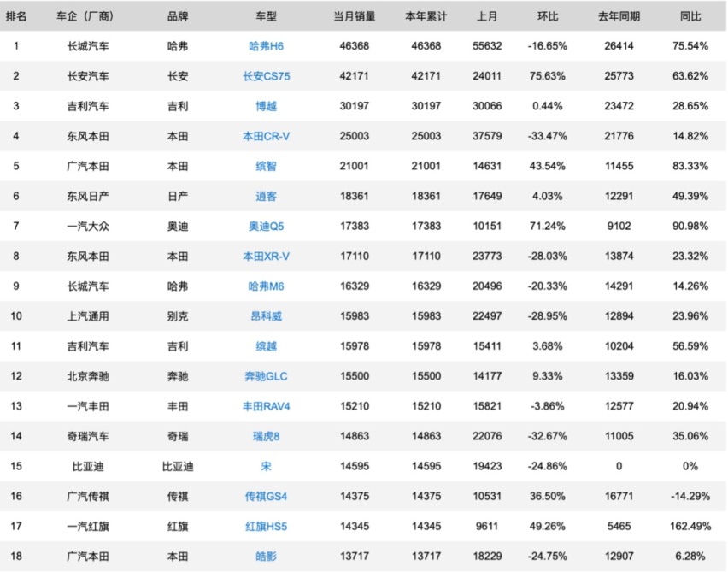The image size is (728, 572).
Task: Select the 83.33% year-over-year value
Action: click(690, 166)
